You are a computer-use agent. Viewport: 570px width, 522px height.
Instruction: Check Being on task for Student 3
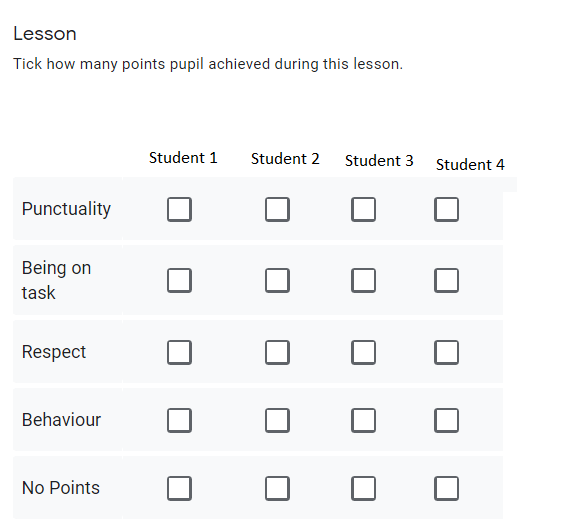tap(364, 280)
